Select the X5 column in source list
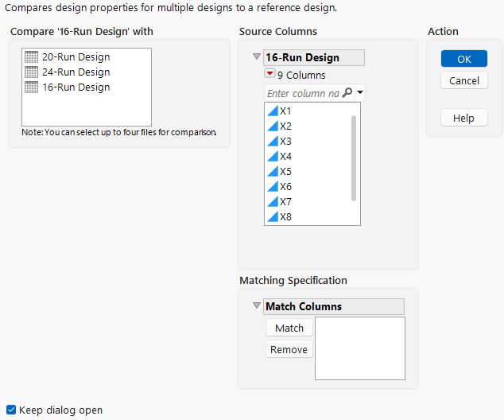This screenshot has width=504, height=420. [x=286, y=172]
